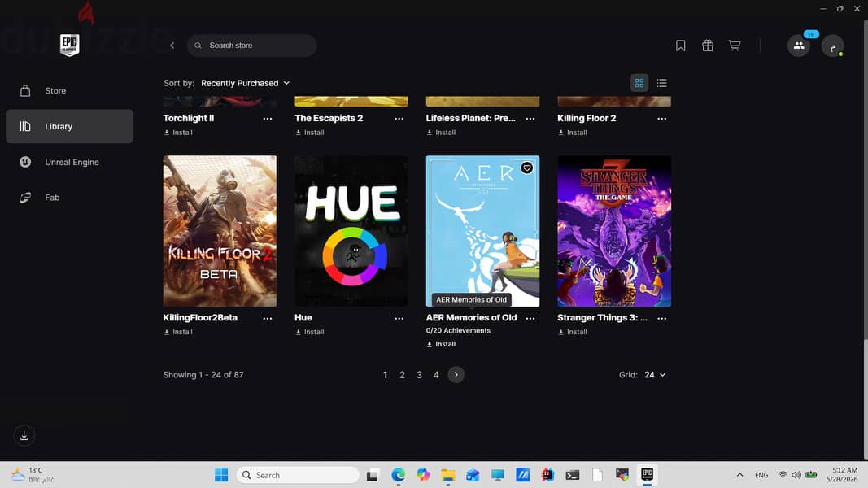868x488 pixels.
Task: Go to page 4
Action: 436,375
